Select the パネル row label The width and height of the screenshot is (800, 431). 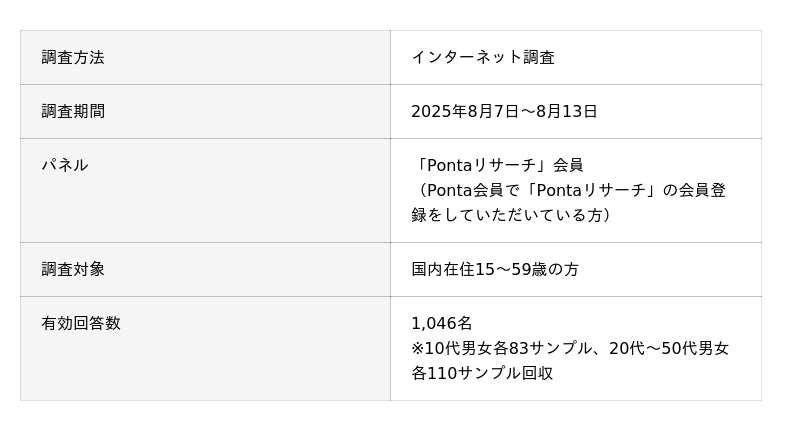pos(65,166)
